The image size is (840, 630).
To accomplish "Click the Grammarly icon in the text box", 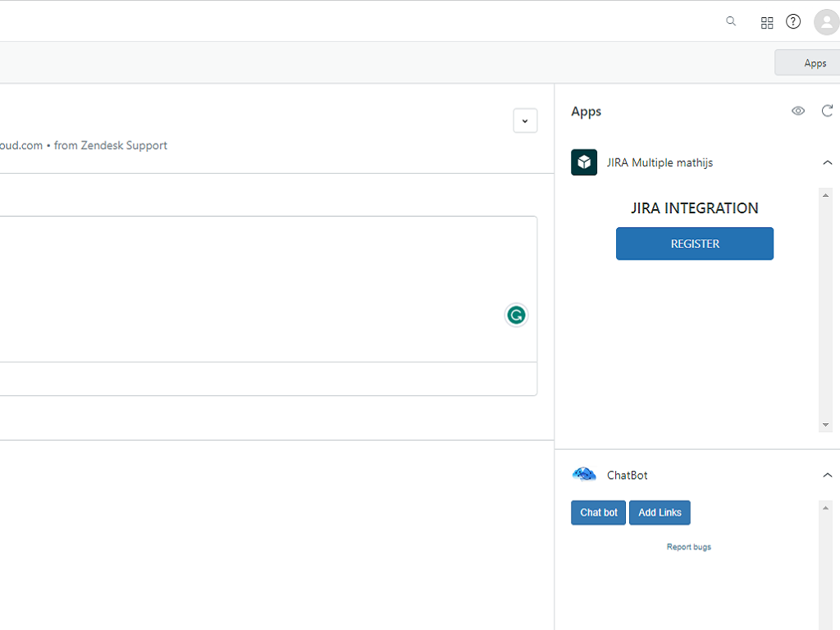I will click(516, 315).
